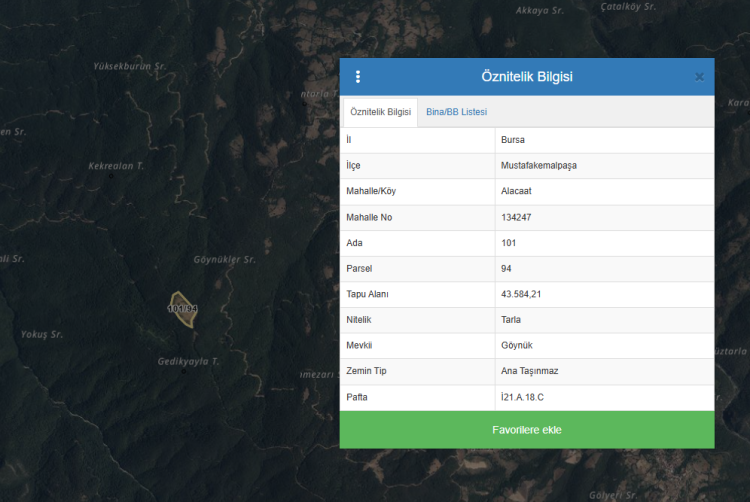
Task: Switch to the Bina/BB Listesi tab
Action: pyautogui.click(x=456, y=112)
